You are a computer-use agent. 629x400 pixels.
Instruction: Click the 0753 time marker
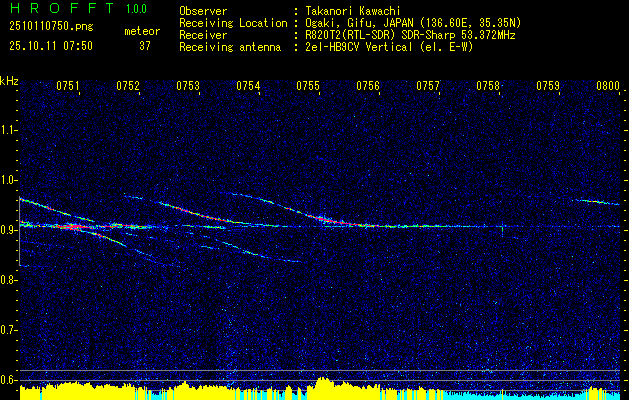coord(188,85)
